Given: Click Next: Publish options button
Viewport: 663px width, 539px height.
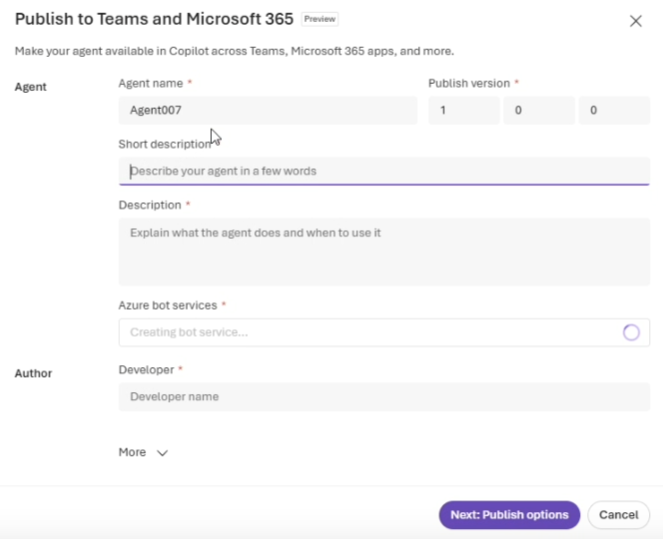Looking at the screenshot, I should click(x=510, y=515).
